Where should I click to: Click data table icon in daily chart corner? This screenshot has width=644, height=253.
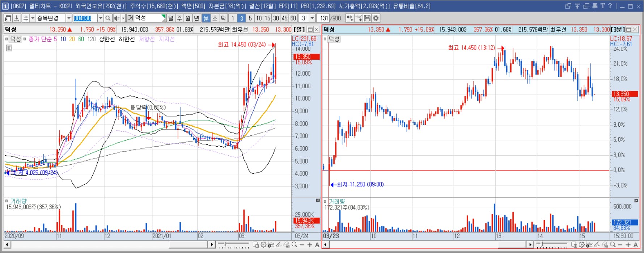(9, 48)
